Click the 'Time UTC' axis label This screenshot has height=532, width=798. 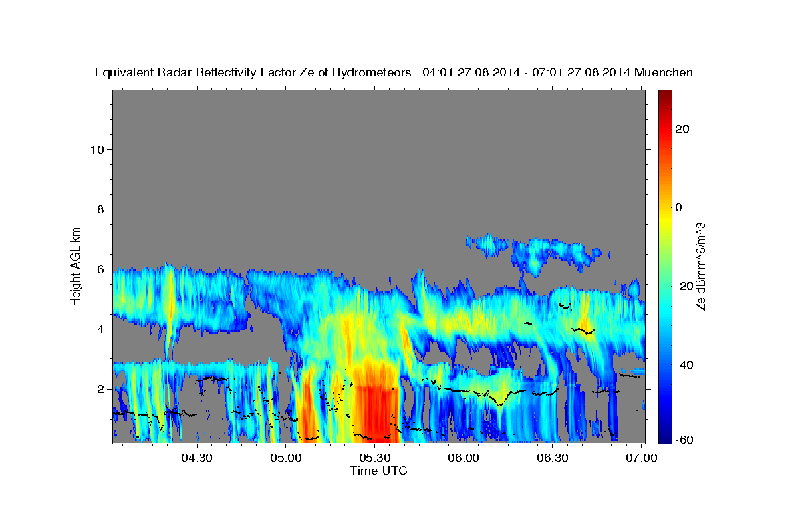378,471
